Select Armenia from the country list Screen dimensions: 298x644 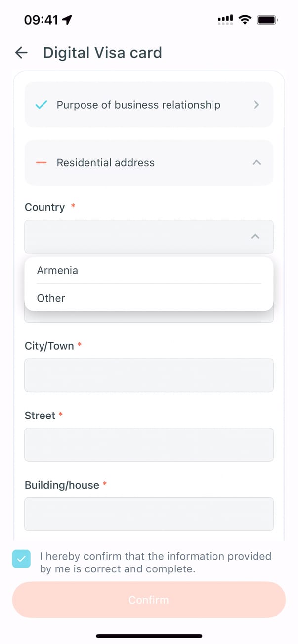pyautogui.click(x=57, y=270)
